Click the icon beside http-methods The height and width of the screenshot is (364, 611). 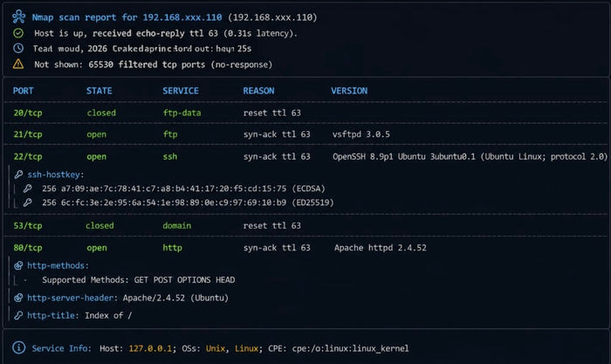18,265
